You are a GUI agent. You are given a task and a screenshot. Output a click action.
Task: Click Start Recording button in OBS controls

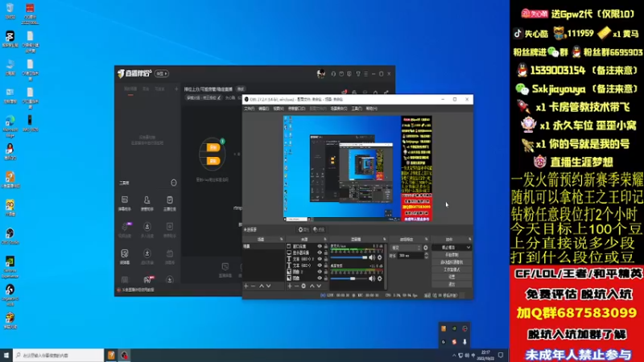click(x=452, y=255)
